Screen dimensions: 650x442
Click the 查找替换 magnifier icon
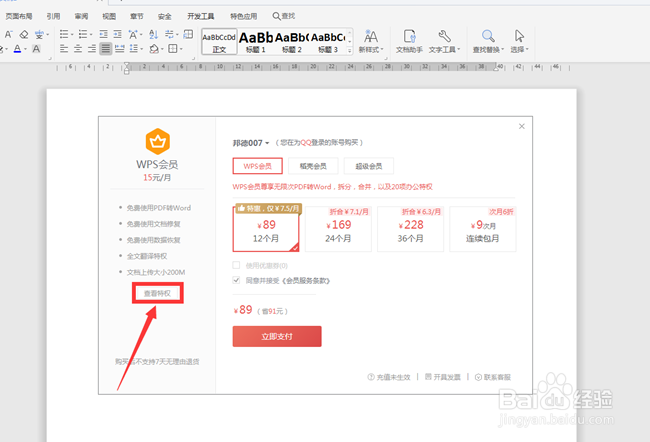pos(488,36)
